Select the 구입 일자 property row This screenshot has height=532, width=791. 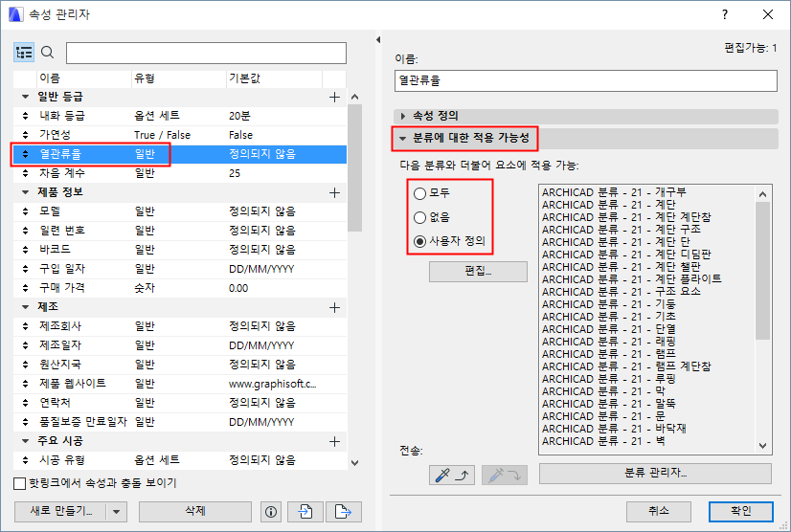point(180,269)
